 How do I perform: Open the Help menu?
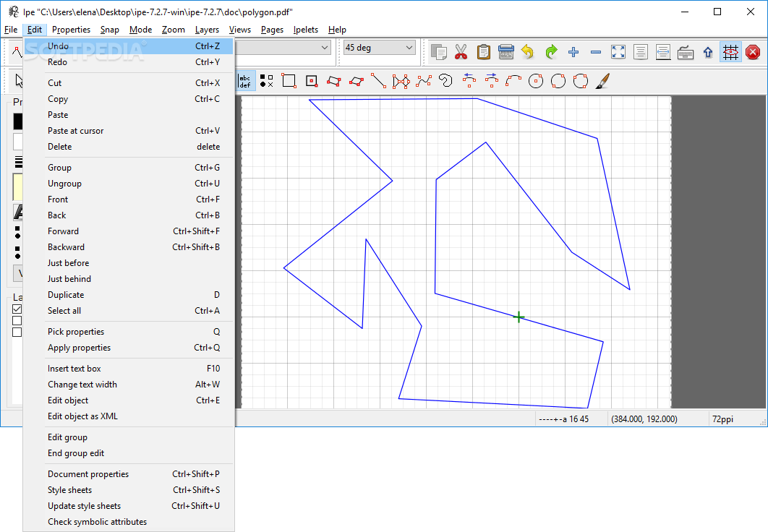point(337,30)
